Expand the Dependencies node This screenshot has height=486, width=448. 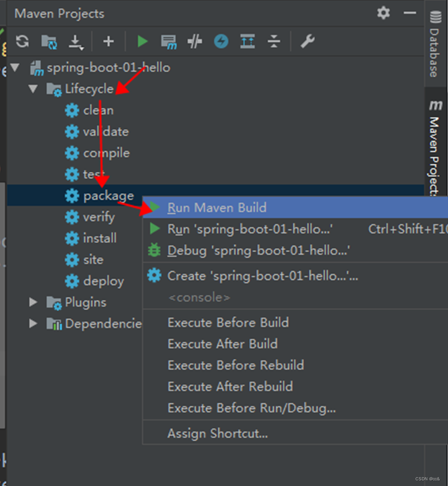pos(33,323)
